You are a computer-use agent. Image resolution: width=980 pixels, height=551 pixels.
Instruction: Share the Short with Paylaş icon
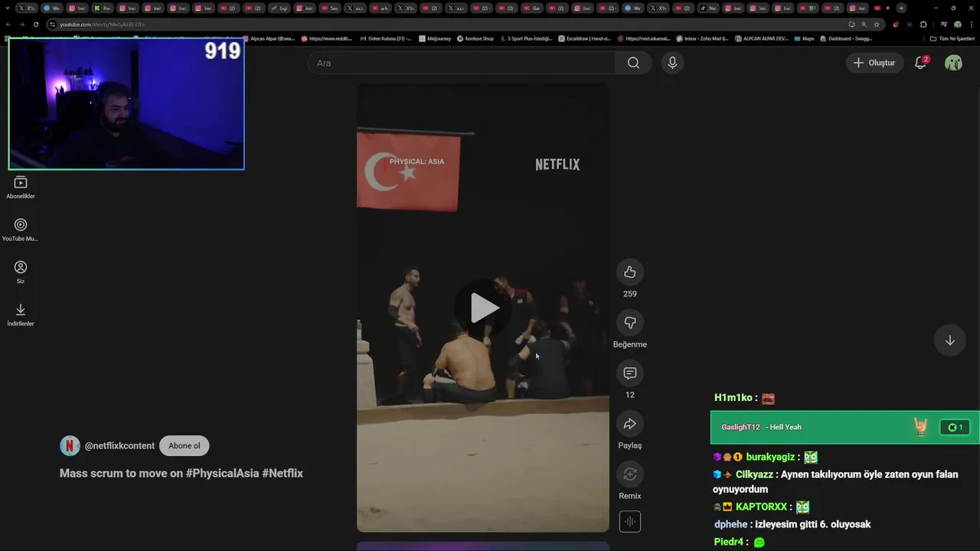pyautogui.click(x=629, y=423)
